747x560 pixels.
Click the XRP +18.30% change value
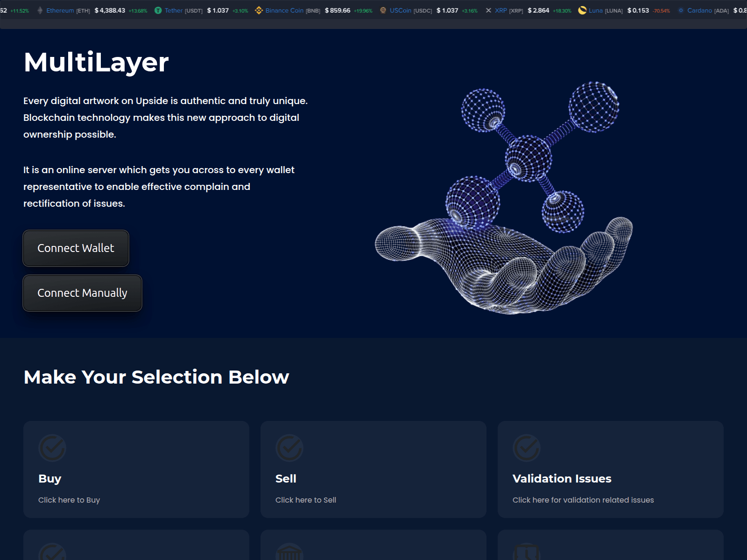pos(562,11)
